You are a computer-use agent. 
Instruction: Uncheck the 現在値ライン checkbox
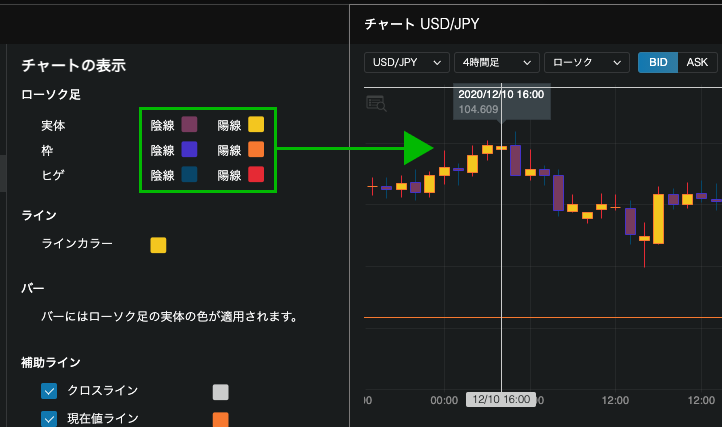49,419
